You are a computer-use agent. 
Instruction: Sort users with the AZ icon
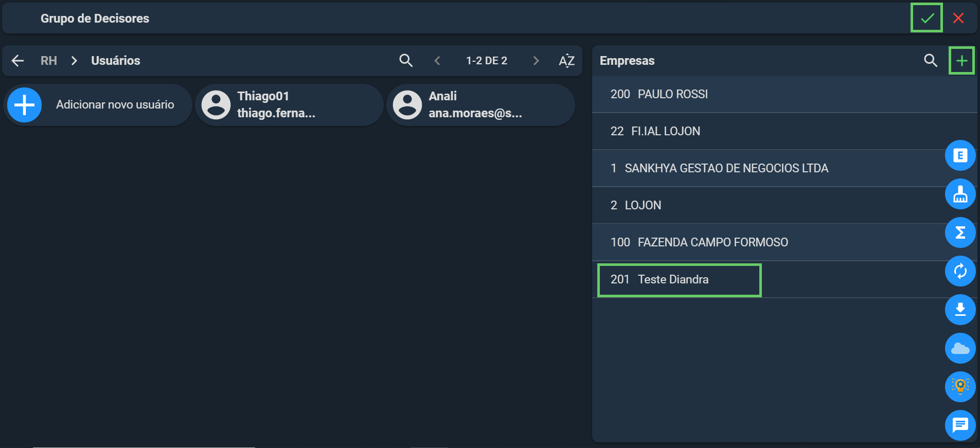(566, 61)
